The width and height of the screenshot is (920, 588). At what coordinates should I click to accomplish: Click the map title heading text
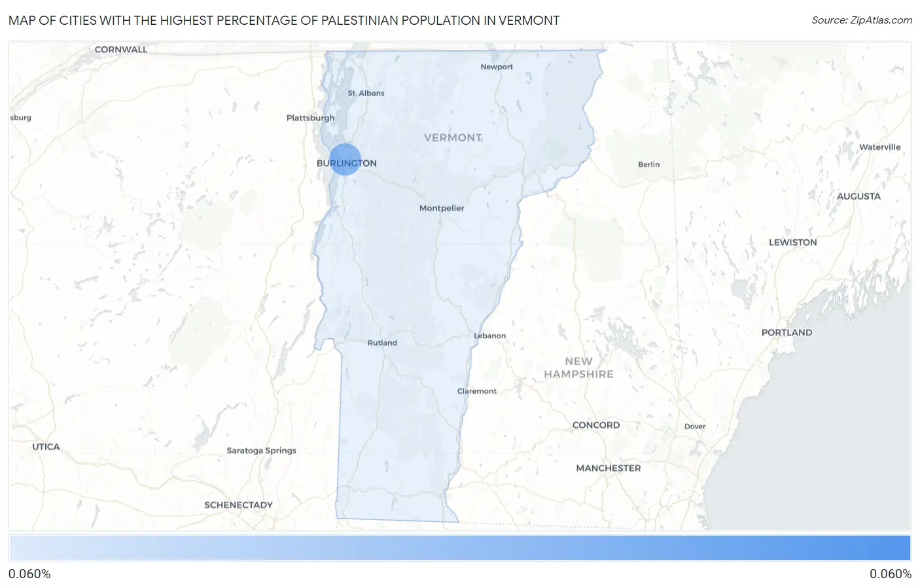[x=284, y=20]
